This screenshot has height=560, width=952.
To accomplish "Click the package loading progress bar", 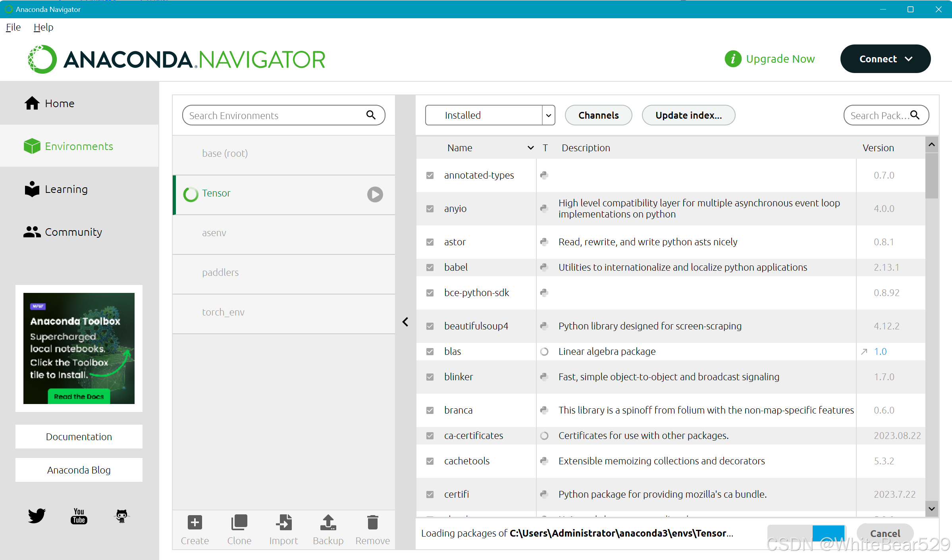I will (x=806, y=533).
